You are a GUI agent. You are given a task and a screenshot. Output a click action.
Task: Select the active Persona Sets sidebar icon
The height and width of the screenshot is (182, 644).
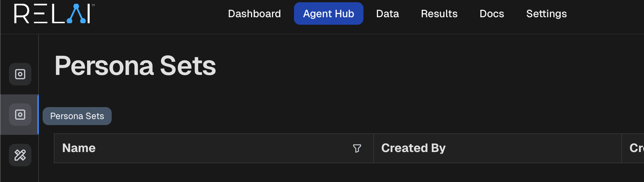point(20,115)
